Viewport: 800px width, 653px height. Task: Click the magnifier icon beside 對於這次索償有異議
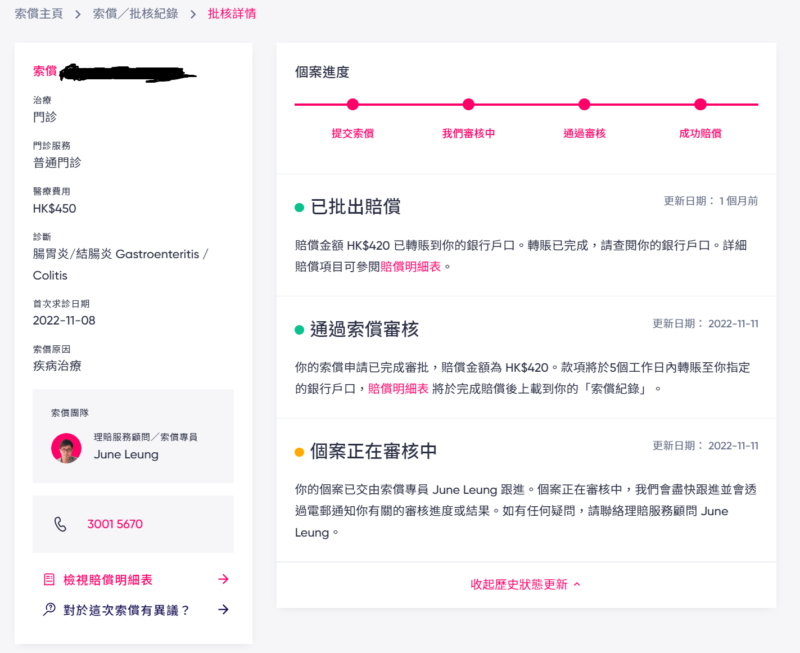click(x=49, y=609)
